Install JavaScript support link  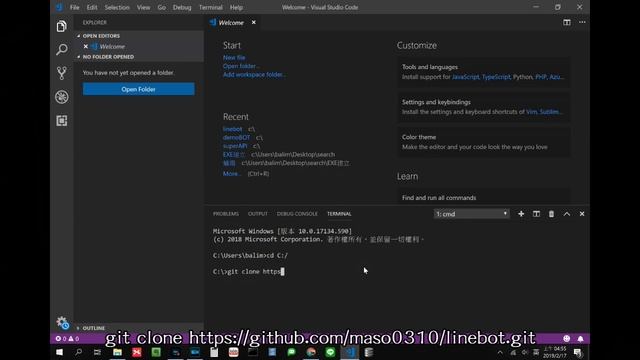466,77
